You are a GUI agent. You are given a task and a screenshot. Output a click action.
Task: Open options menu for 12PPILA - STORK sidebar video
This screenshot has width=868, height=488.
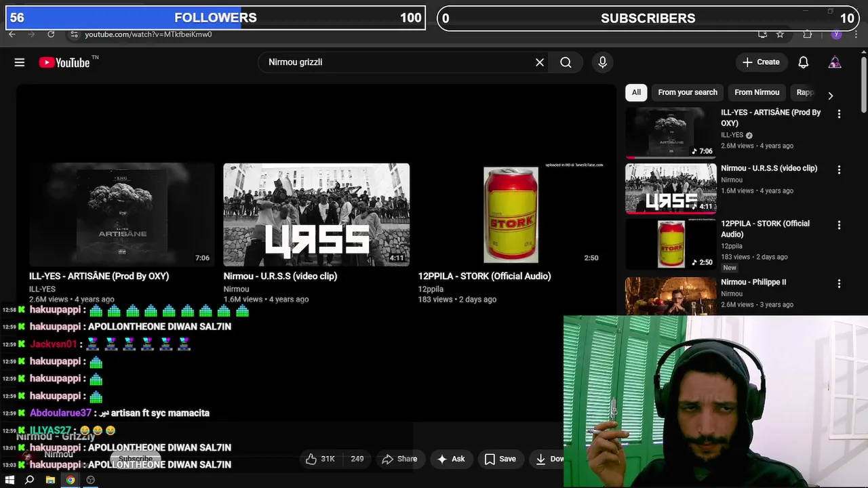[x=839, y=225]
